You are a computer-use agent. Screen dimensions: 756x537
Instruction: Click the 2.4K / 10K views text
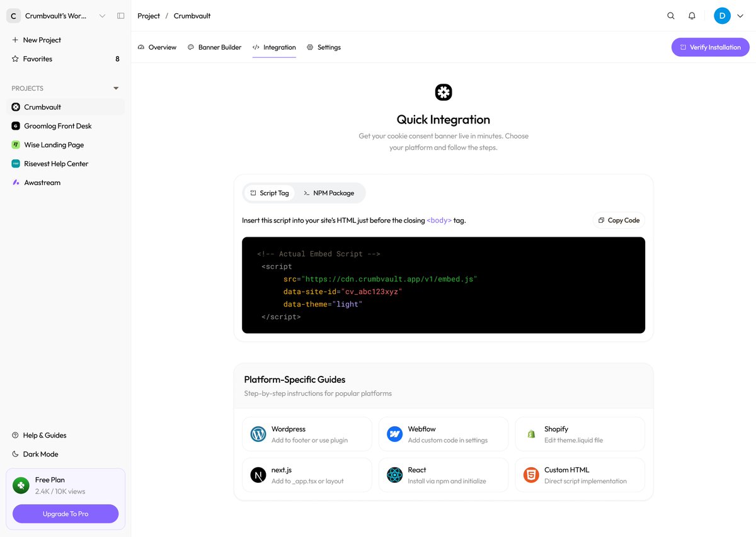pos(60,491)
